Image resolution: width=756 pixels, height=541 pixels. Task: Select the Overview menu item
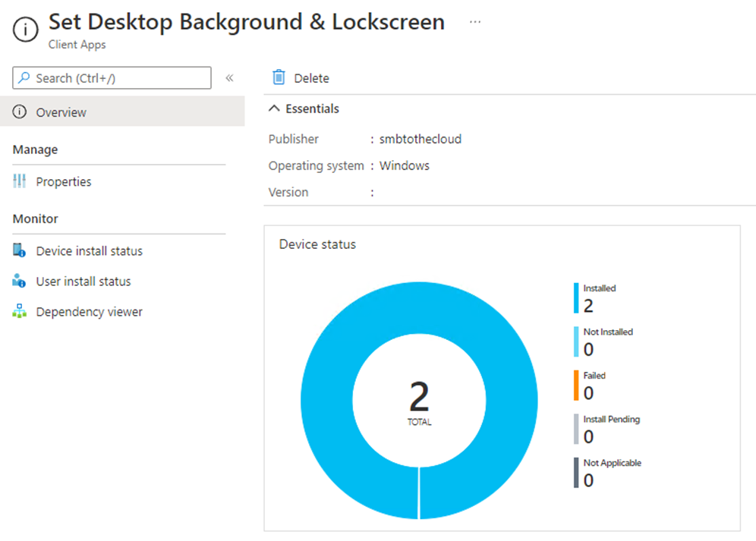click(x=61, y=112)
